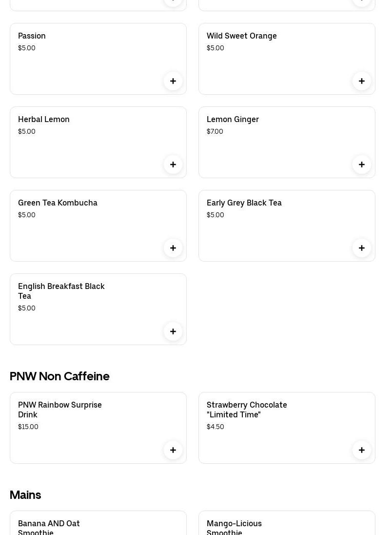
Task: Click plus icon for Herbal Lemon
Action: [x=173, y=165]
